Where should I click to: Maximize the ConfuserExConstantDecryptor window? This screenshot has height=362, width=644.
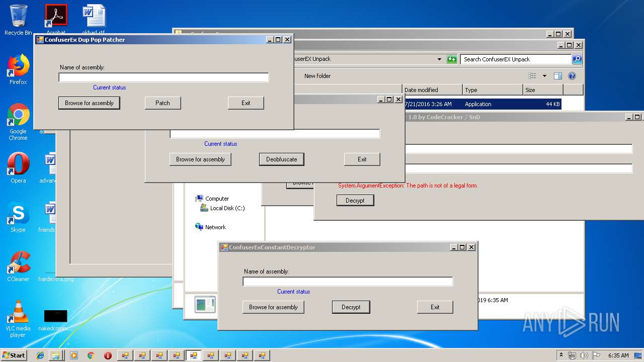(462, 247)
